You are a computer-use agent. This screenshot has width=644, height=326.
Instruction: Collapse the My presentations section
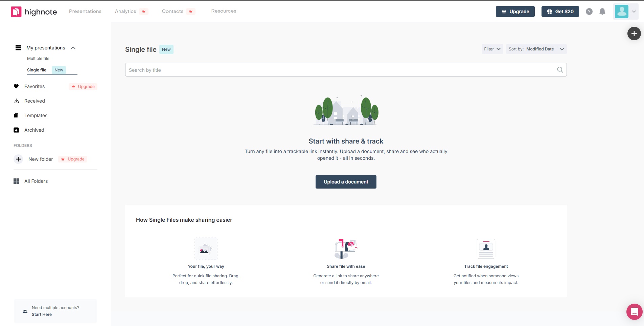coord(73,48)
